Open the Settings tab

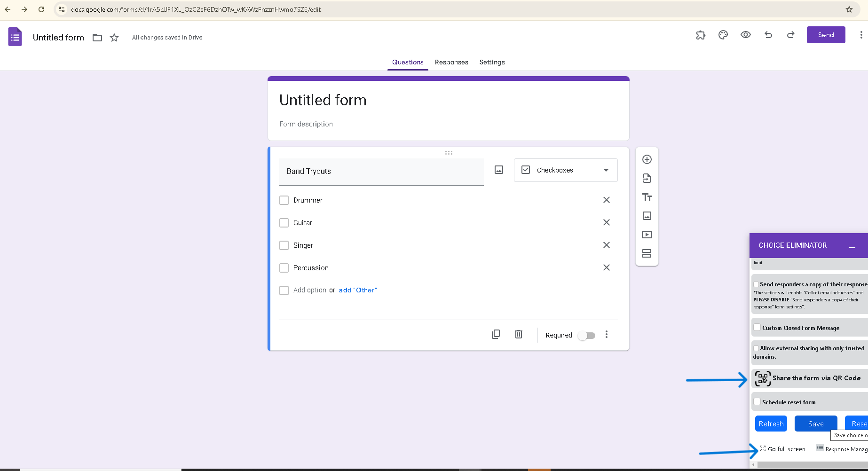492,62
